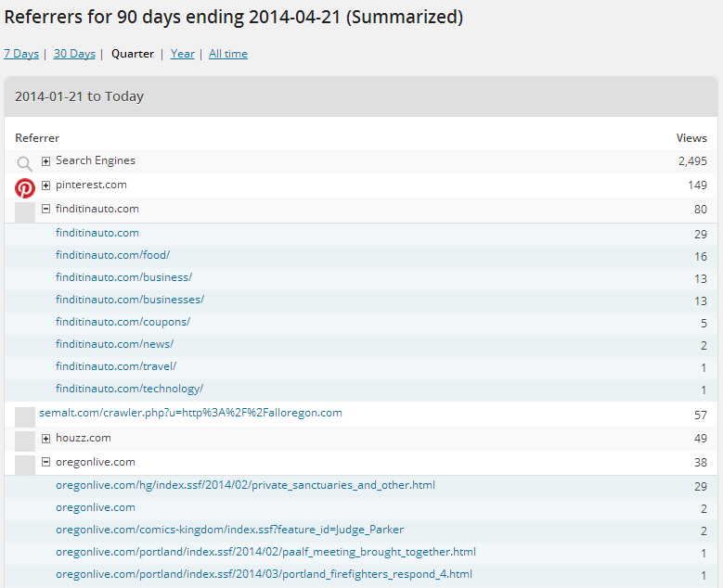Click the placeholder icon beside oregonlive.com

pyautogui.click(x=25, y=465)
